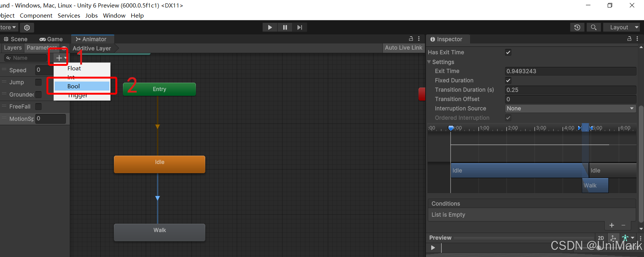The height and width of the screenshot is (257, 644).
Task: Click the Pause button in toolbar
Action: pos(285,27)
